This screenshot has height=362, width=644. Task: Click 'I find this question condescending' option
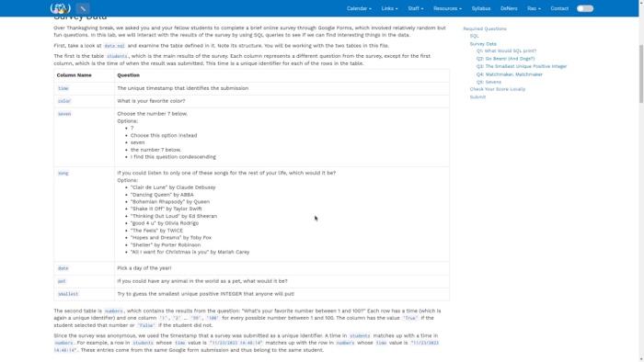(x=173, y=157)
